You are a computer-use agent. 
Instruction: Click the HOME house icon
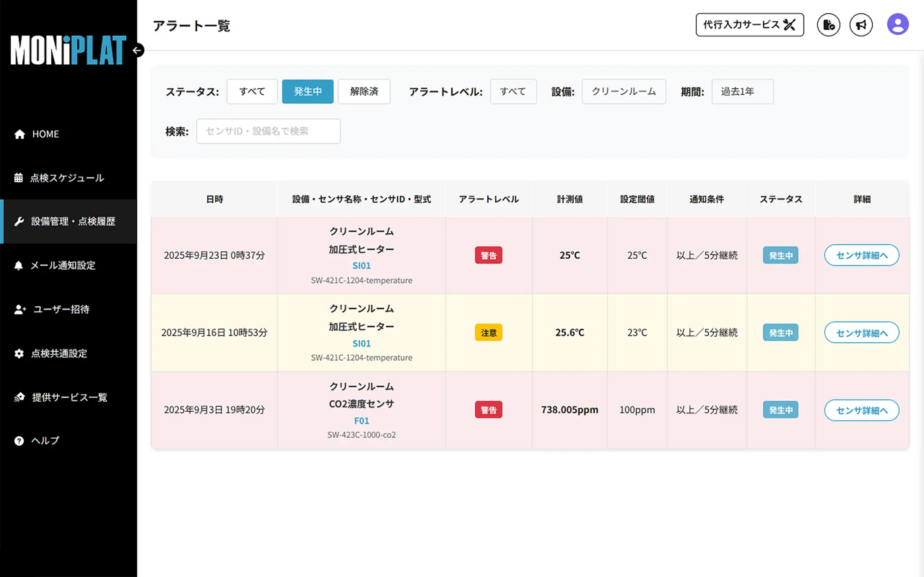tap(19, 134)
